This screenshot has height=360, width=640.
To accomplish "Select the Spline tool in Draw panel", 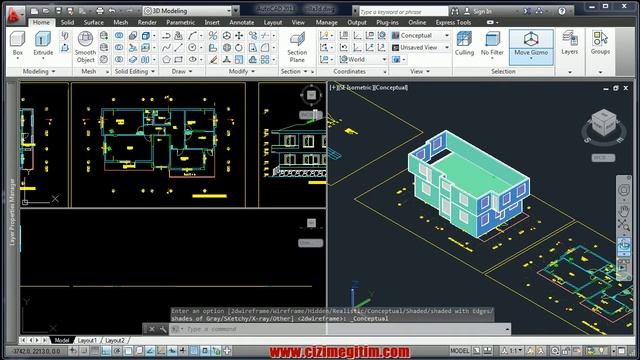I will pos(166,47).
